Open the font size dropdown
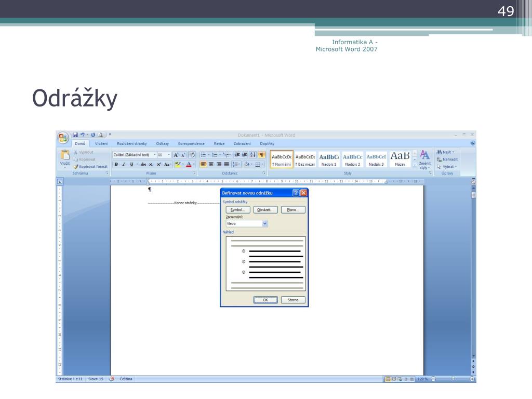532x399 pixels. coord(169,155)
